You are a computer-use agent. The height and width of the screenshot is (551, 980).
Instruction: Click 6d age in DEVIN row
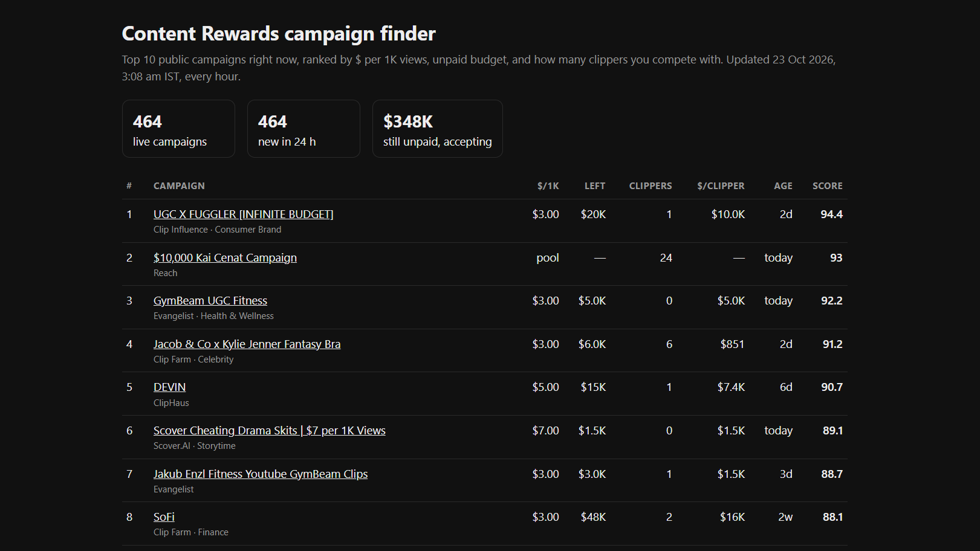click(x=786, y=387)
